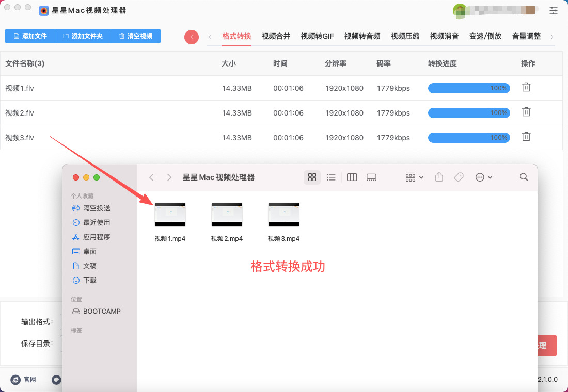Open the 变速/倒放 tab

click(485, 36)
